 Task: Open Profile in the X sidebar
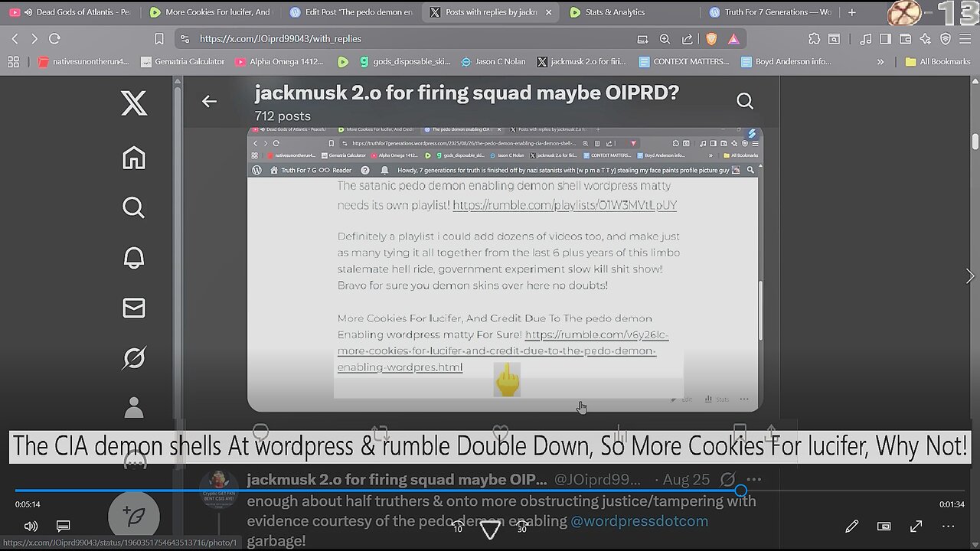134,407
